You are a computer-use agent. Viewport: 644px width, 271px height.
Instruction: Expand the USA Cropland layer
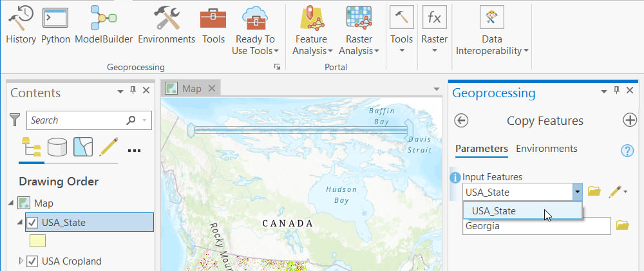pos(21,261)
